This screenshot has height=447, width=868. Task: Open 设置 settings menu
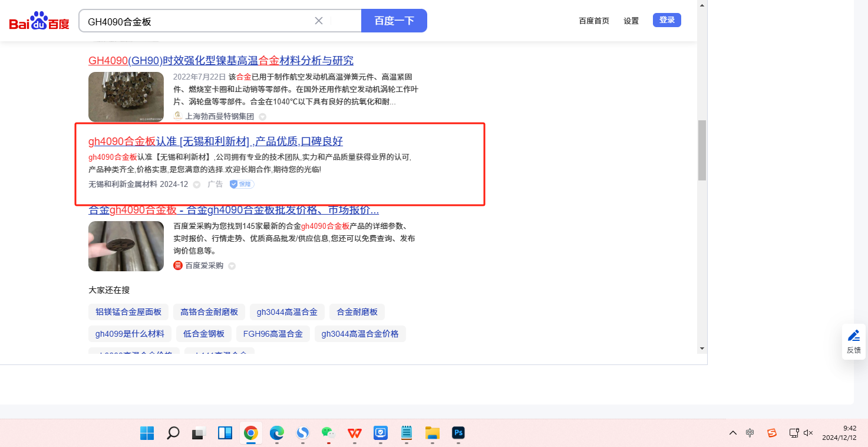[631, 21]
